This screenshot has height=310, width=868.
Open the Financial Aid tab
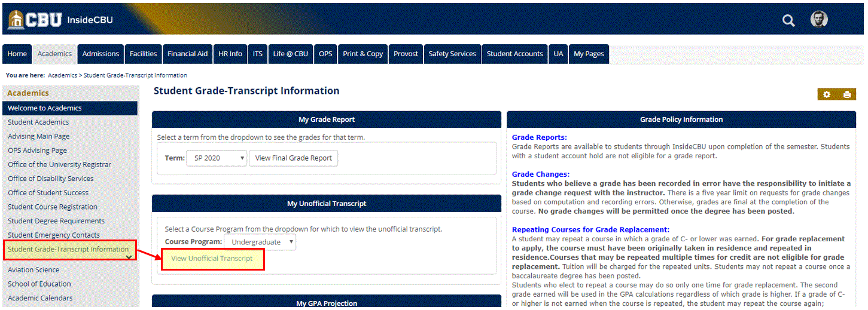[188, 54]
